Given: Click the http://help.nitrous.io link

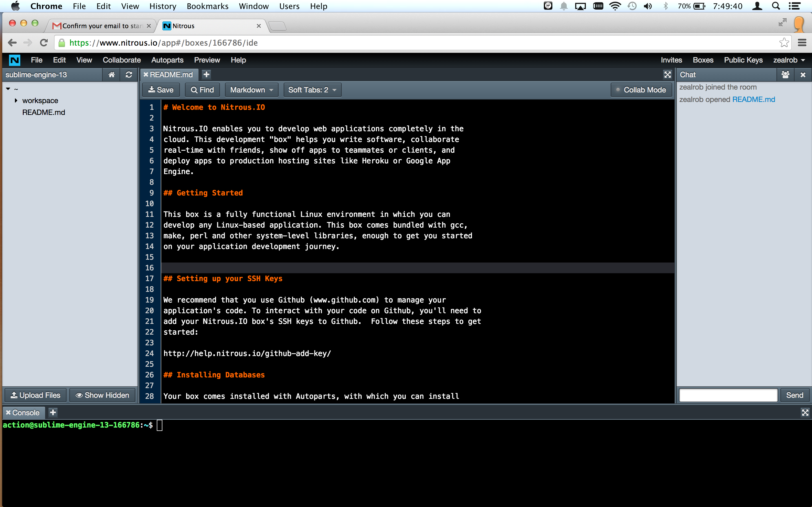Looking at the screenshot, I should 247,353.
